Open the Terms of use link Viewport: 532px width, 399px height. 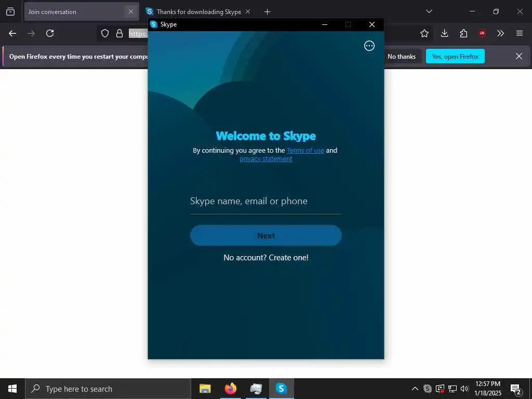(x=305, y=150)
